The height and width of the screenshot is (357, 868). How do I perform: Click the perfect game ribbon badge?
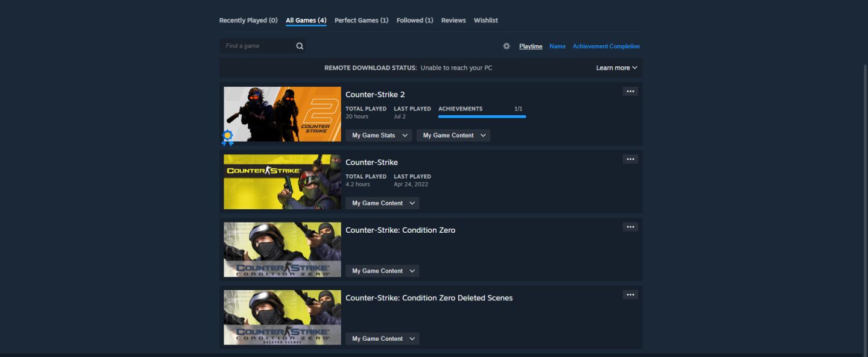[227, 138]
